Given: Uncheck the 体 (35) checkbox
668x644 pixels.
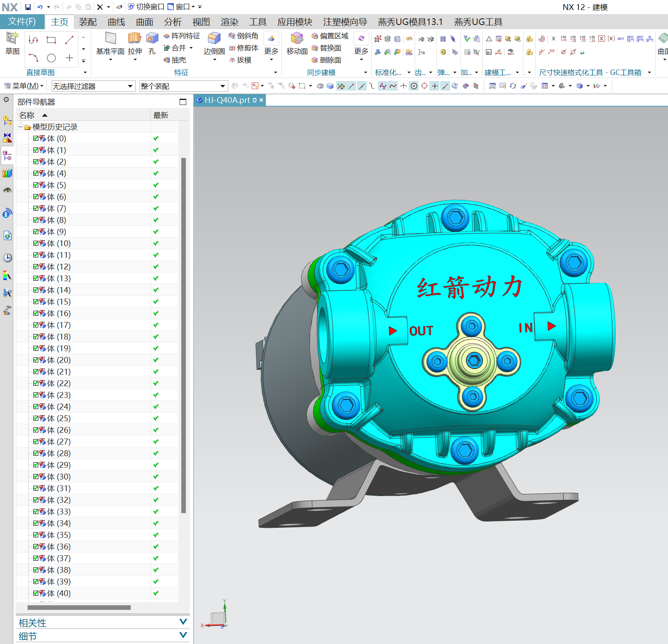Looking at the screenshot, I should click(x=36, y=535).
